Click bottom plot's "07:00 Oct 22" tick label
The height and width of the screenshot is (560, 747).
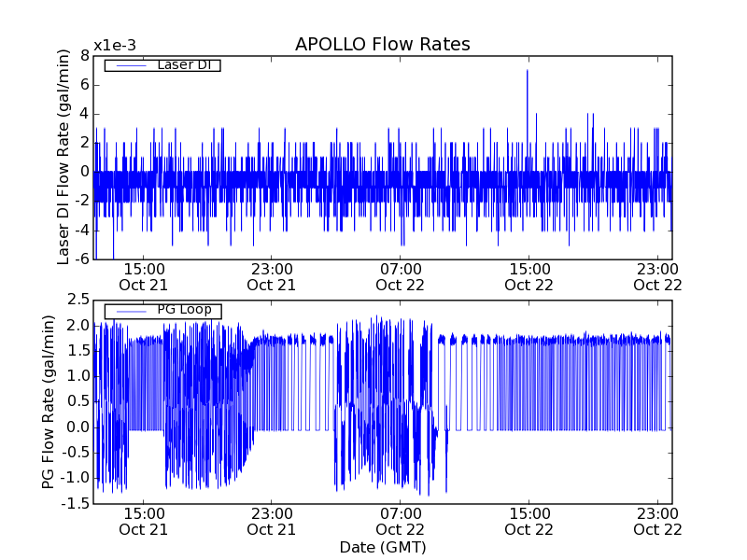(x=401, y=521)
